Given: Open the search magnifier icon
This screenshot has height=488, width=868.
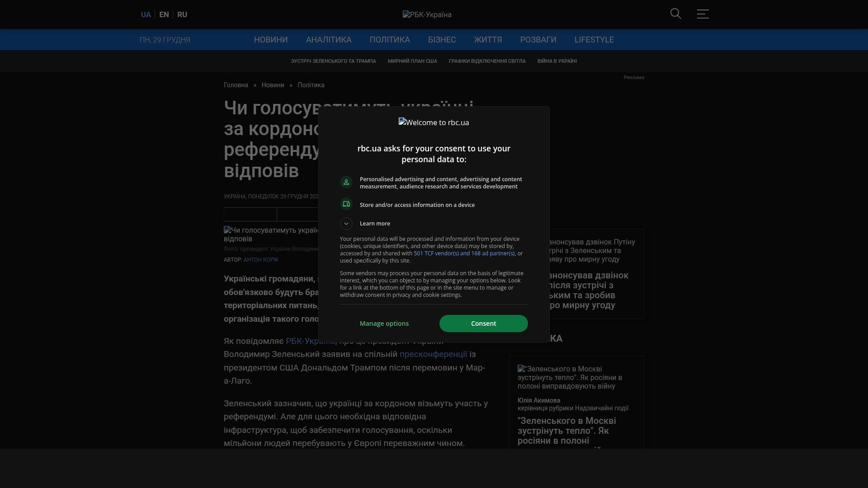Looking at the screenshot, I should pos(675,14).
